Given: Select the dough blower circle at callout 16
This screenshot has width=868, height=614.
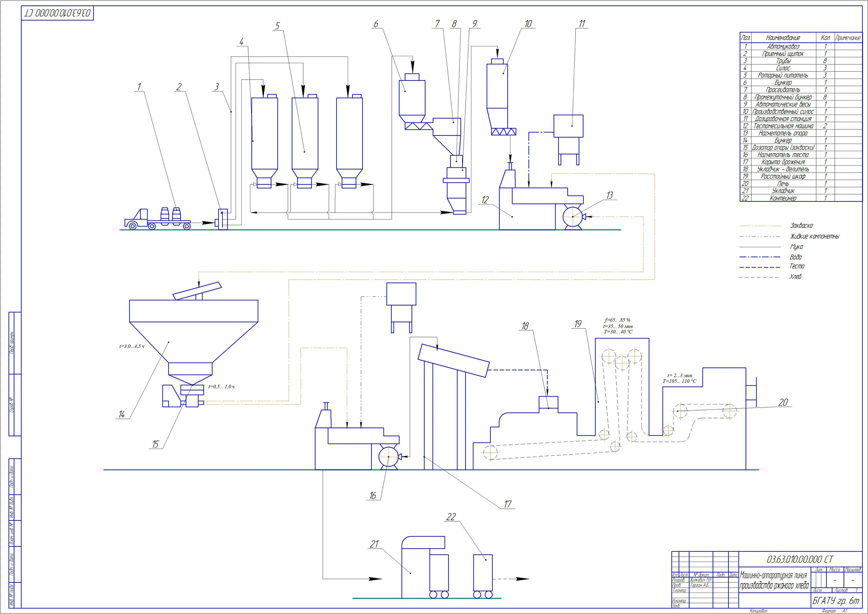Looking at the screenshot, I should 389,457.
